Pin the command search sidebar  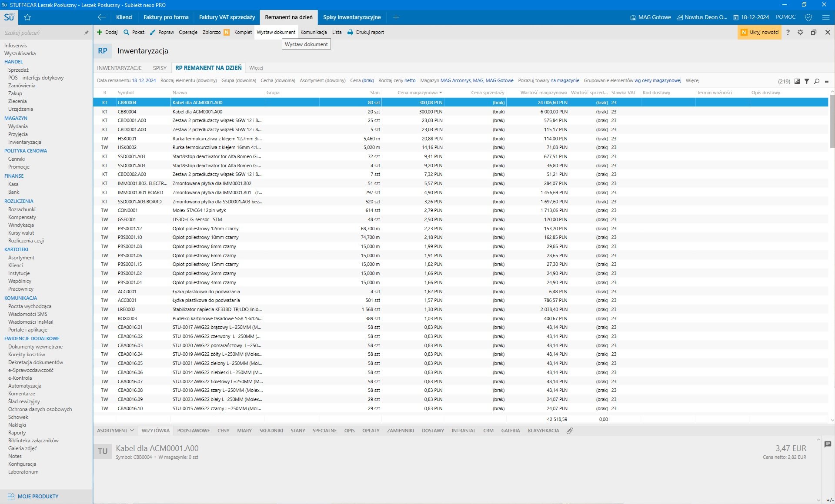click(x=86, y=33)
